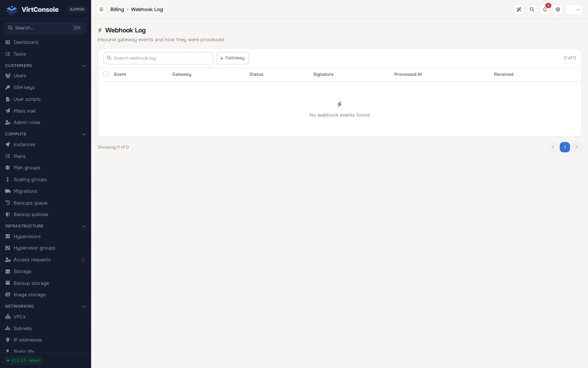
Task: Click the Backup policies shield icon
Action: click(8, 214)
